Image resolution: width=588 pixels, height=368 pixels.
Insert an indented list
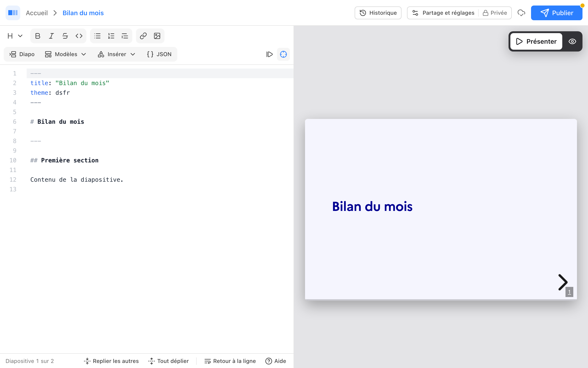point(125,36)
